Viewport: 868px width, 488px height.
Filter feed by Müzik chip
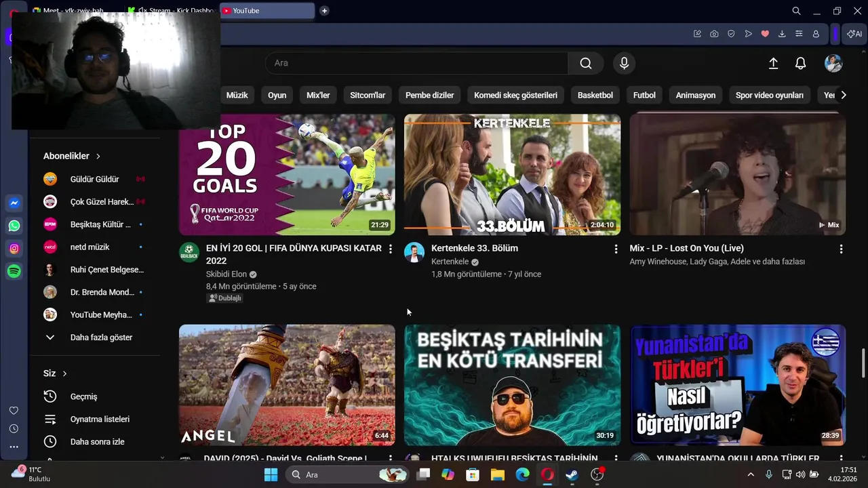[237, 95]
